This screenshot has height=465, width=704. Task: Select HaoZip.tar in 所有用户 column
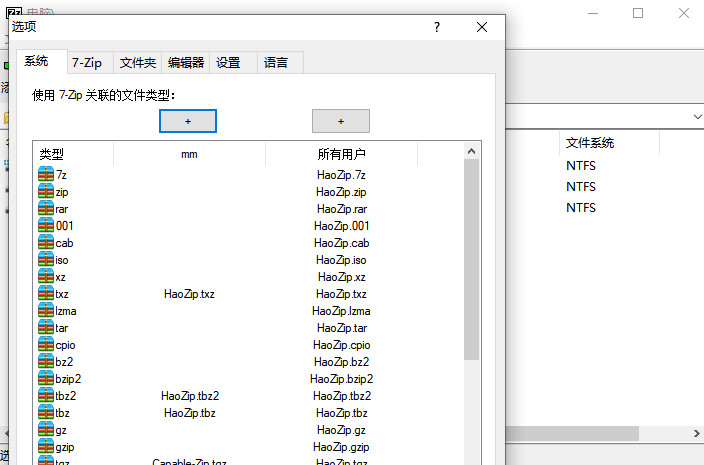(342, 328)
